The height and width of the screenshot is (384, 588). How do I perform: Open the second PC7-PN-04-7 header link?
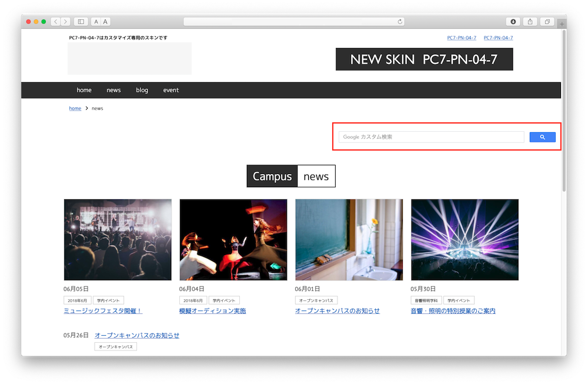(x=499, y=38)
